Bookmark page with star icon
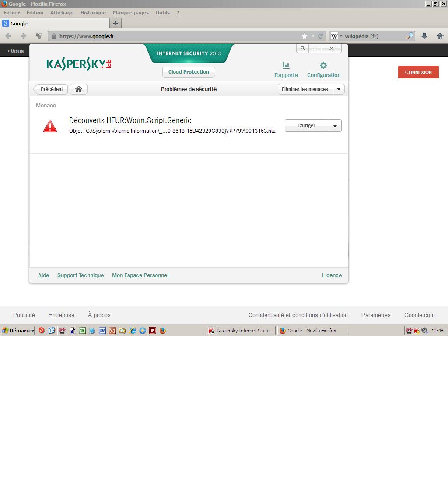Screen dimensions: 448x480 304,36
